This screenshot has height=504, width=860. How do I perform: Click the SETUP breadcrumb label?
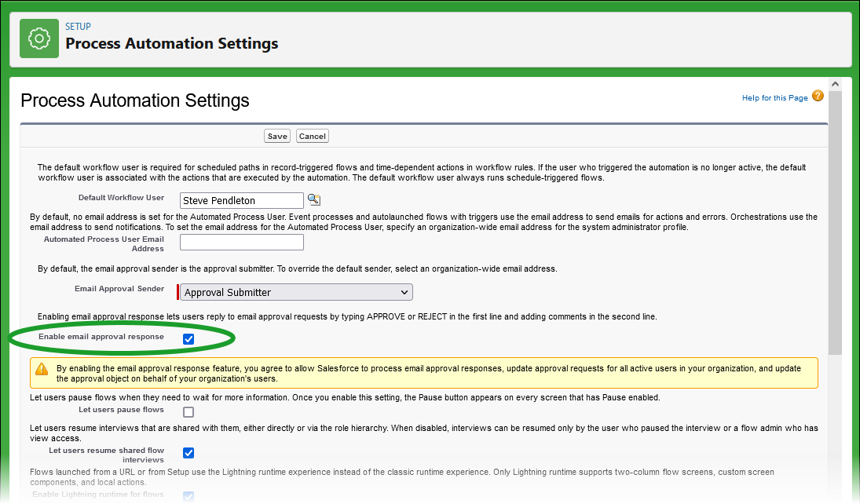coord(78,27)
